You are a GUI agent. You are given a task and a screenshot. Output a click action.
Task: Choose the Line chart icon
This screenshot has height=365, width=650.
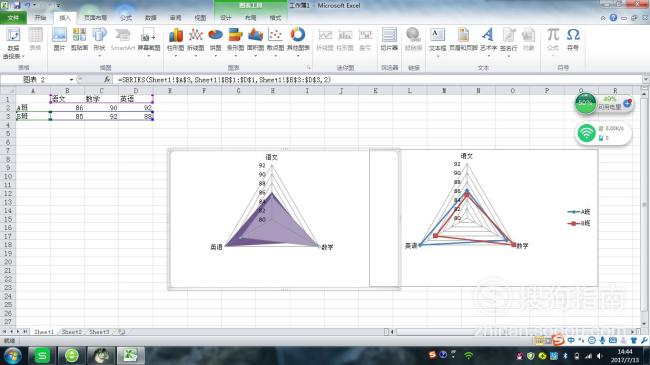tap(196, 40)
